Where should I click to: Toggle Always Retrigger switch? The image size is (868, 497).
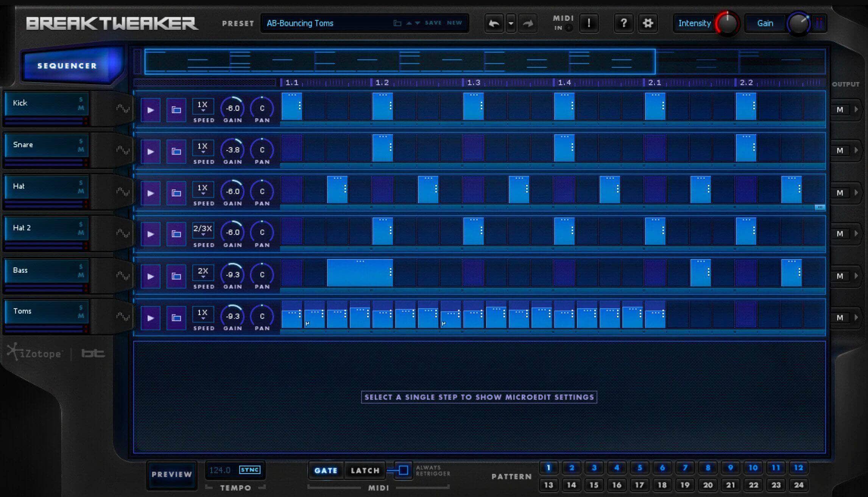[403, 470]
